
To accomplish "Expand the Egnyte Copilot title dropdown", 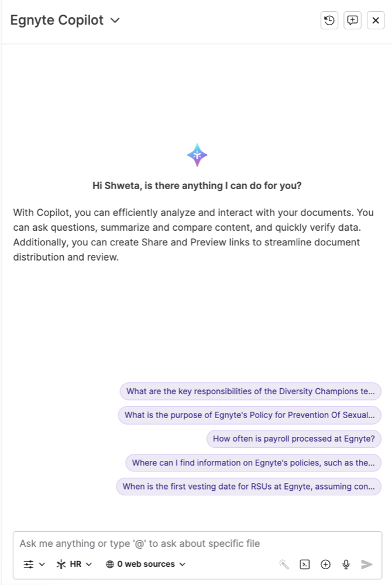I will pyautogui.click(x=115, y=20).
